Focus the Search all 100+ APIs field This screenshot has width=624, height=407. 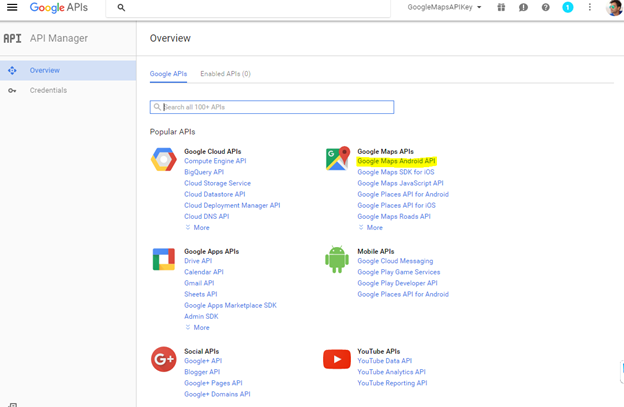click(272, 107)
